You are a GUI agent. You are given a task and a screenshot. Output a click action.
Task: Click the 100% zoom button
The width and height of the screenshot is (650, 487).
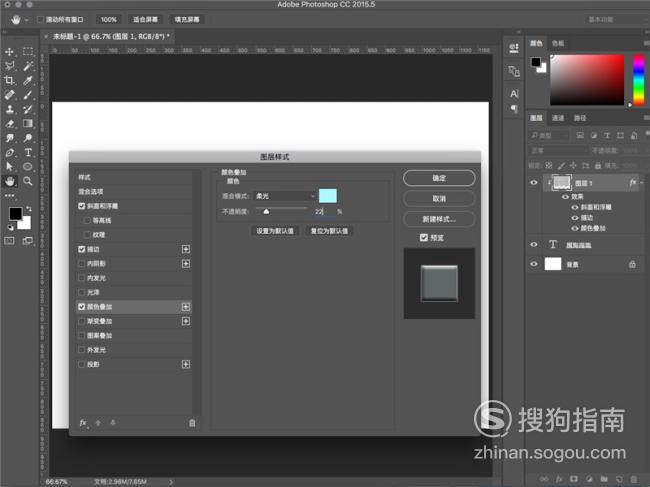(x=109, y=19)
